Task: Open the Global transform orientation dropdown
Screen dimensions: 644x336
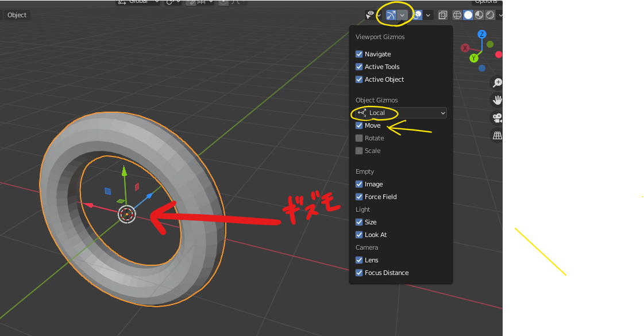Action: coord(138,2)
